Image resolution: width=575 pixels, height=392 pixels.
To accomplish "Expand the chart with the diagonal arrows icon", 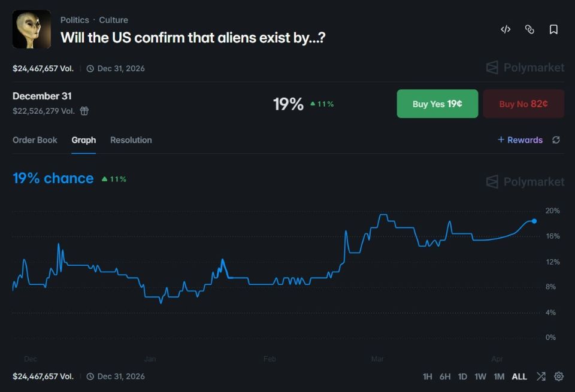I will pyautogui.click(x=541, y=376).
